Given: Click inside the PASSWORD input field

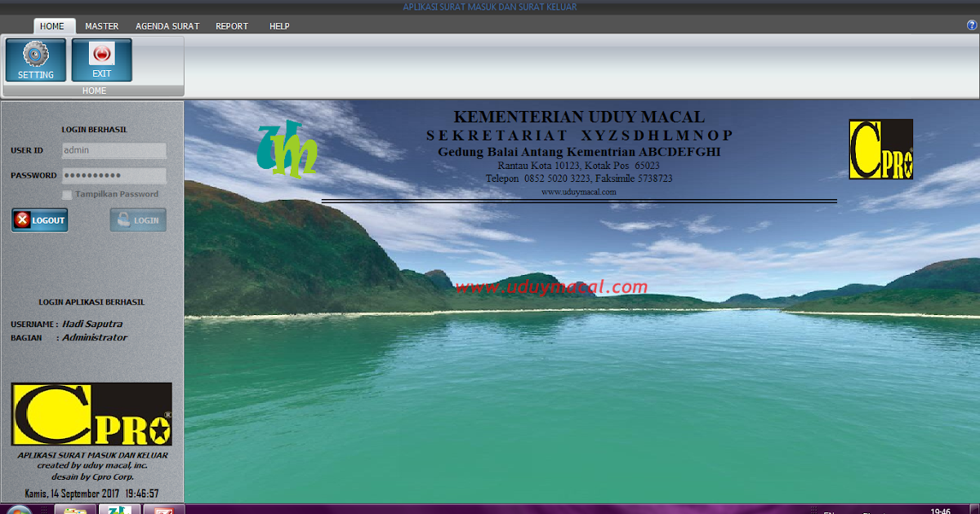Looking at the screenshot, I should pyautogui.click(x=114, y=175).
